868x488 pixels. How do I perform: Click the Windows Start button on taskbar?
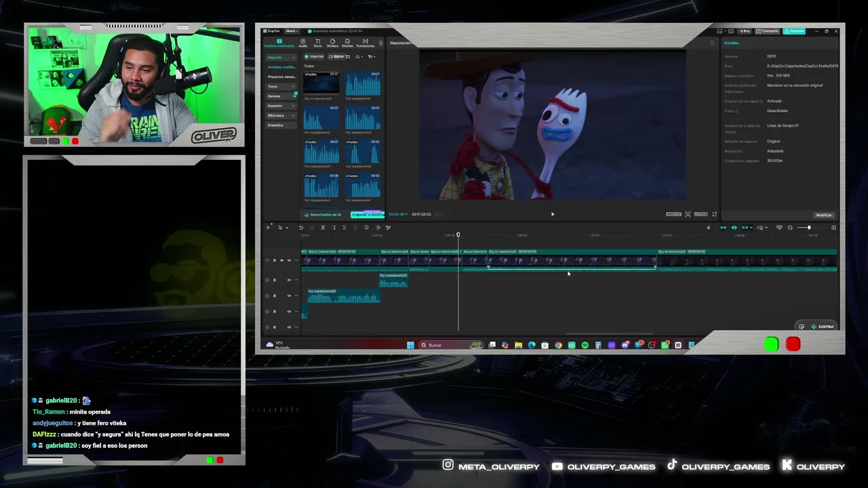[x=410, y=345]
